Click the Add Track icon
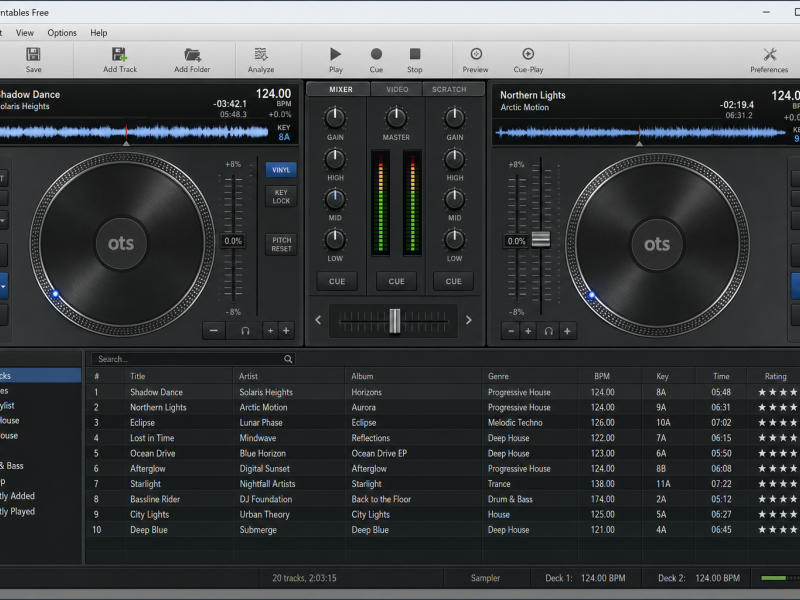This screenshot has width=800, height=600. tap(119, 55)
